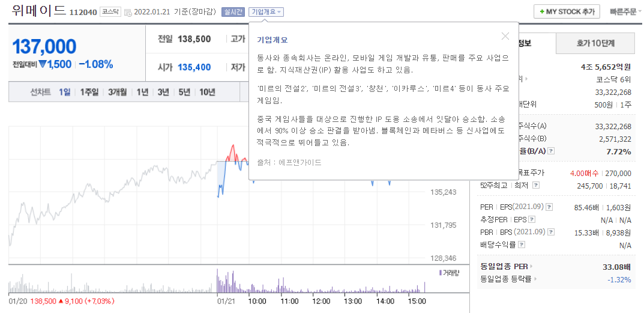Click the down triangle before 1,500
This screenshot has height=313, width=644.
pyautogui.click(x=42, y=64)
